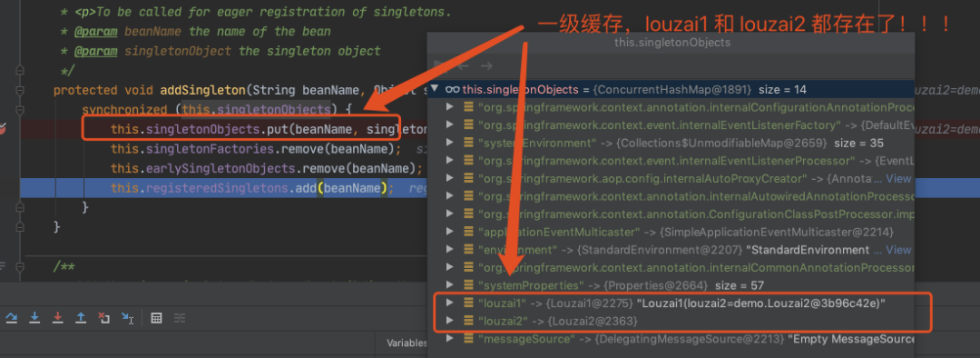Expand the internalEventListenerProcessor entry
980x358 pixels.
(449, 161)
